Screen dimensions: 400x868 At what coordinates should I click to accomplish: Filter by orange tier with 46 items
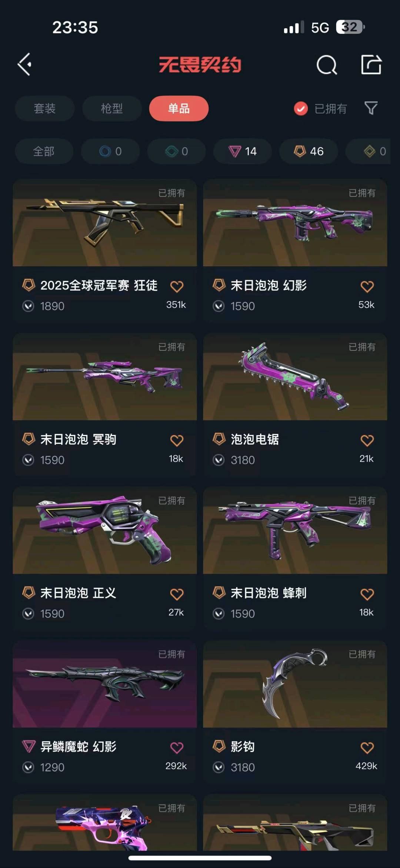click(x=309, y=151)
